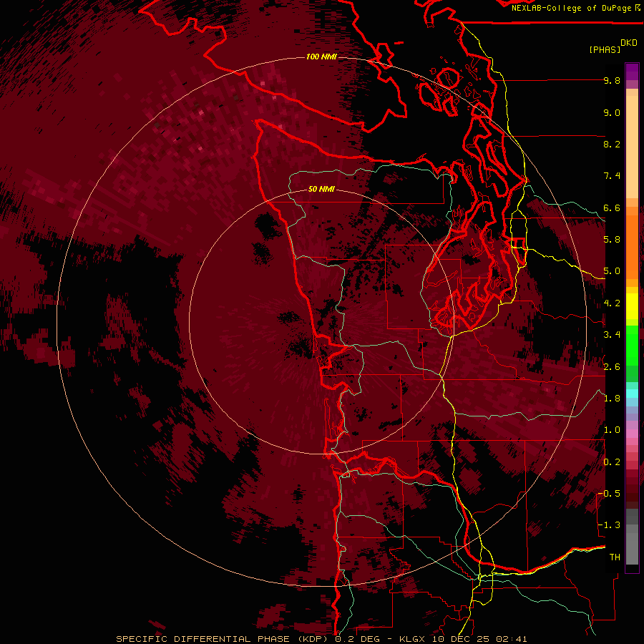Click the 1.0 value on the color scale

pyautogui.click(x=612, y=430)
